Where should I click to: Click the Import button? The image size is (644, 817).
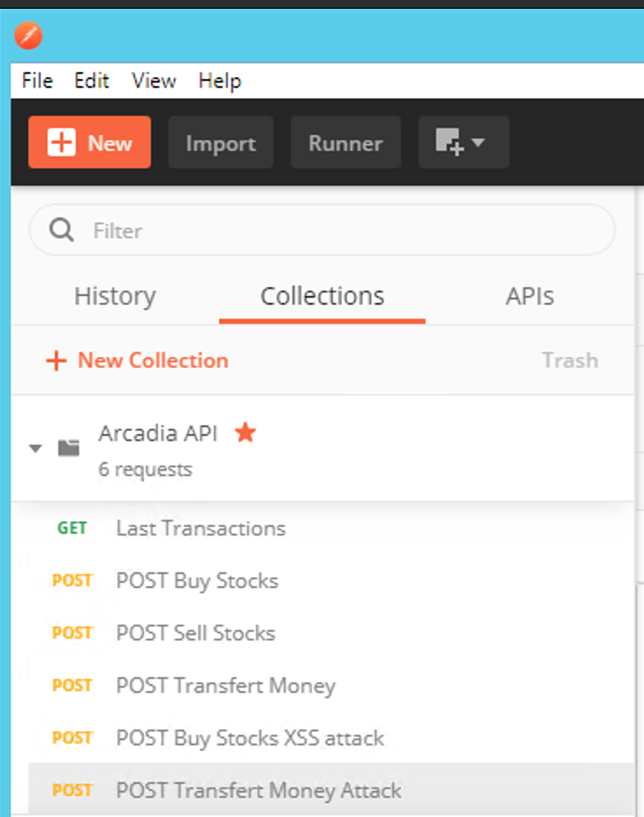pos(220,143)
